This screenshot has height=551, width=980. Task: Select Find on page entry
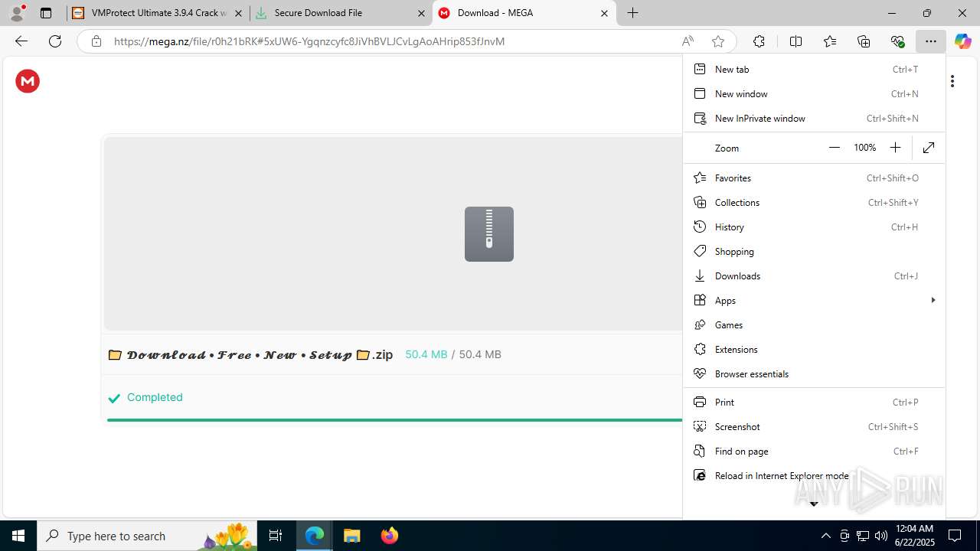click(x=814, y=451)
